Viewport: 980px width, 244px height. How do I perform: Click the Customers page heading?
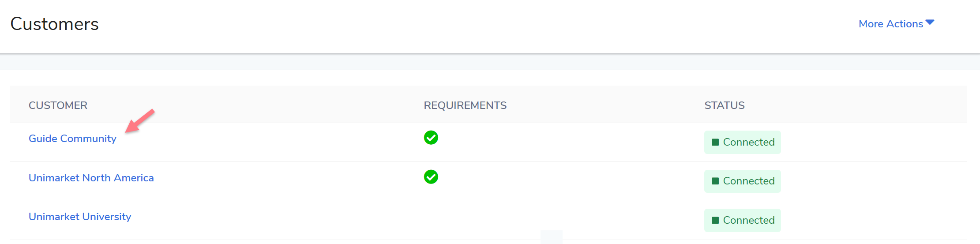54,24
